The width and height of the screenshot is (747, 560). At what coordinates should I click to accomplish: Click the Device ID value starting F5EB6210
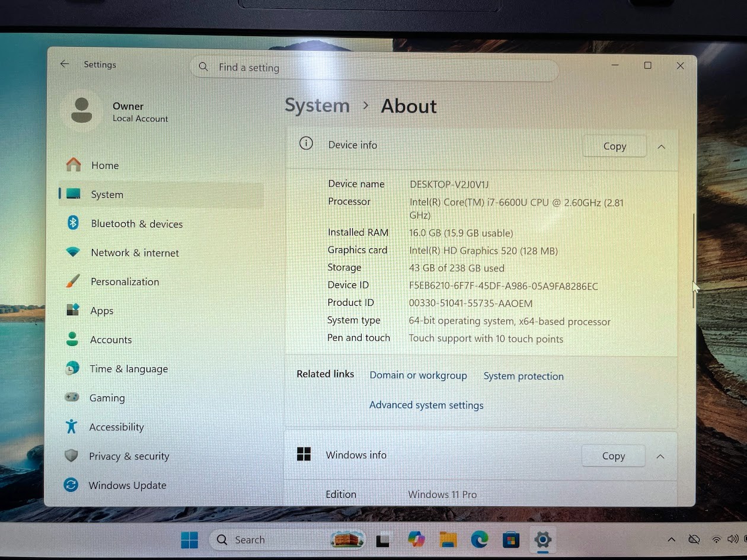(503, 286)
